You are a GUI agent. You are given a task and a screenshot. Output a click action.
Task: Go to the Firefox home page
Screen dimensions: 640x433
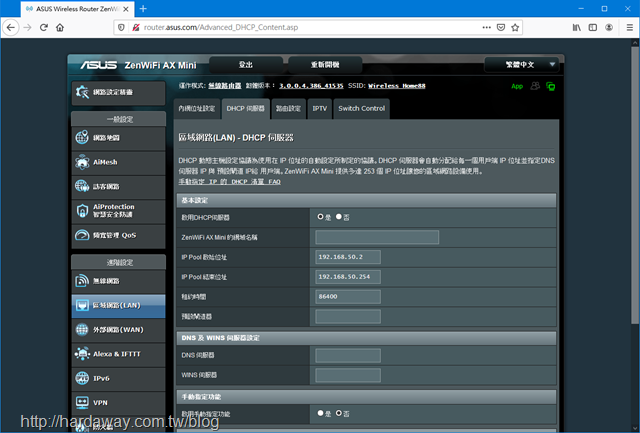[60, 27]
